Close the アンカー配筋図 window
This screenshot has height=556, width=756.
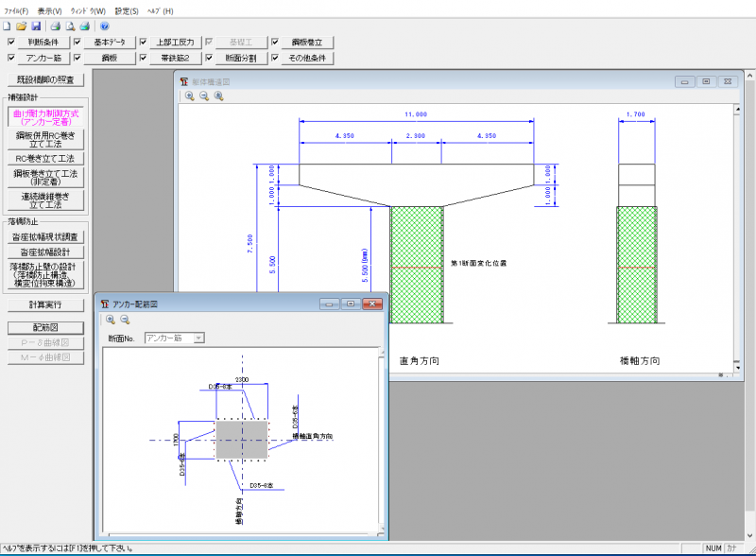tap(372, 304)
